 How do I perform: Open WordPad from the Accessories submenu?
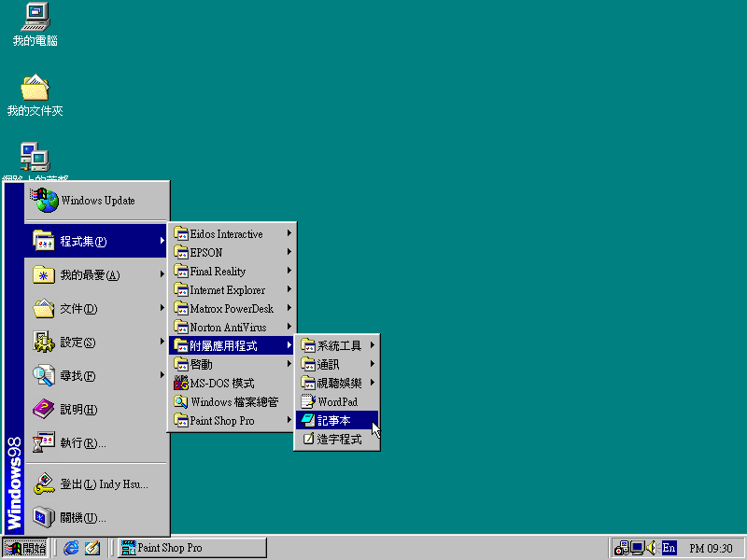336,402
